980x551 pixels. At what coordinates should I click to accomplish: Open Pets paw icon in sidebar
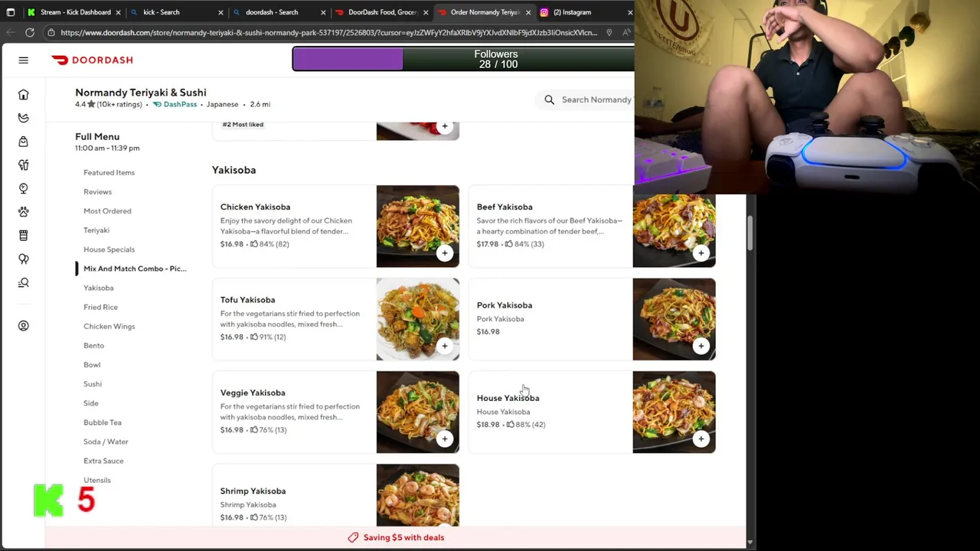(23, 212)
